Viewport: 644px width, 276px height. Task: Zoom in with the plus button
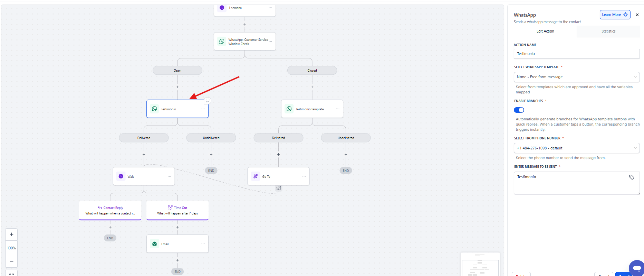click(11, 234)
